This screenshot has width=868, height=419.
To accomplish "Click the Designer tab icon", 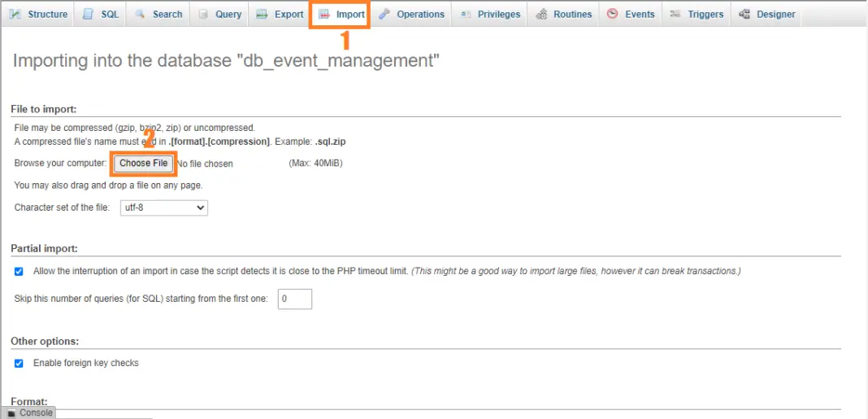I will (744, 14).
